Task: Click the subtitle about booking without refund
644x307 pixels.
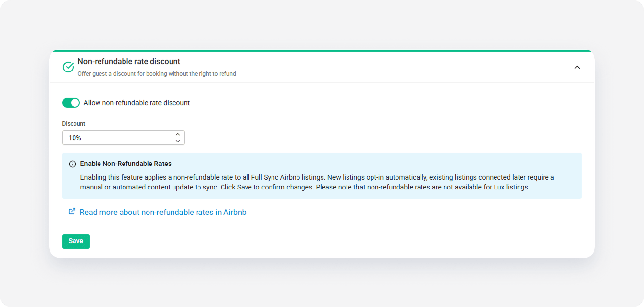Action: [x=157, y=74]
